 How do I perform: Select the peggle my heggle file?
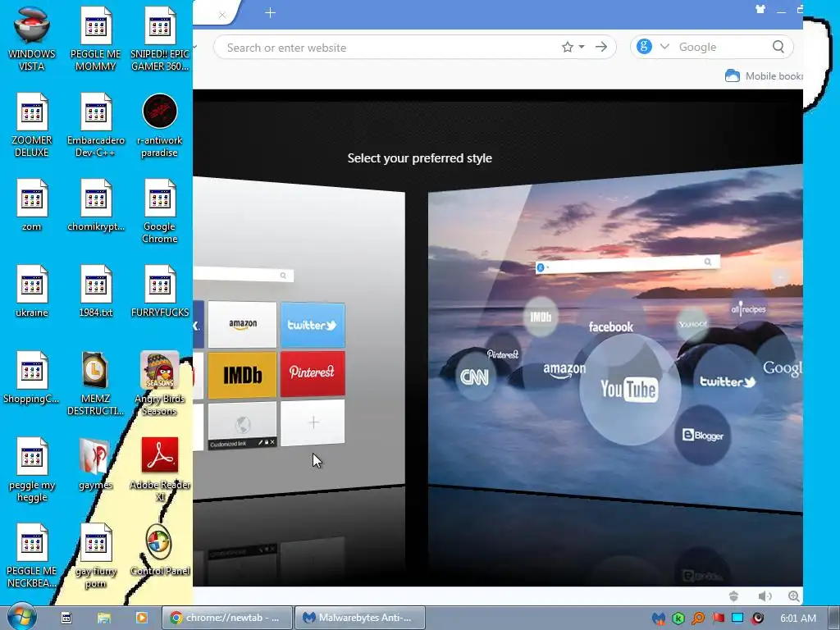tap(32, 469)
